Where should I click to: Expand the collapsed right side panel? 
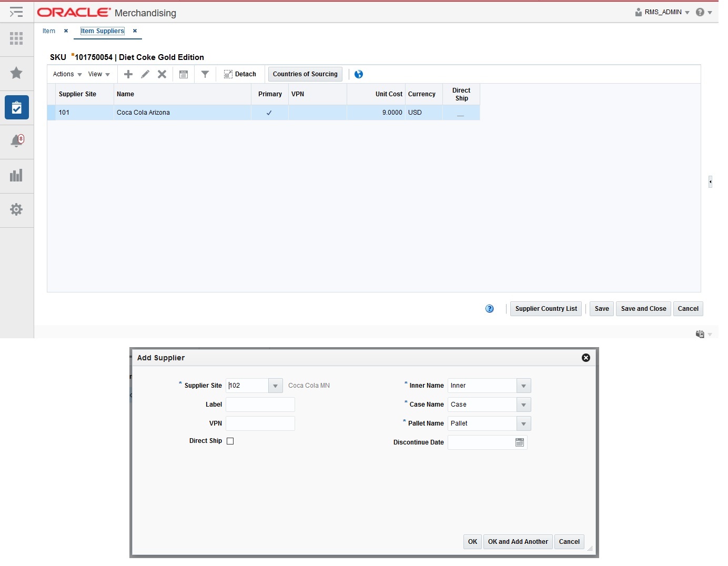click(x=710, y=181)
